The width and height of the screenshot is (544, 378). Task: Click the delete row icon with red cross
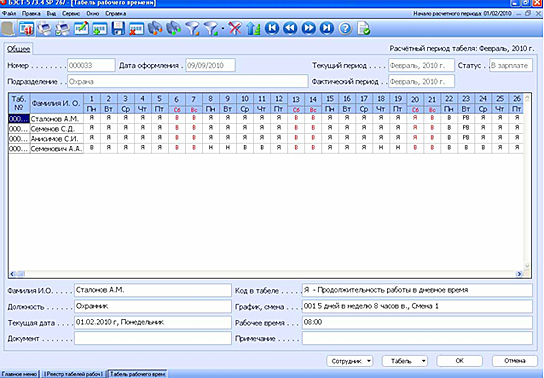(136, 28)
